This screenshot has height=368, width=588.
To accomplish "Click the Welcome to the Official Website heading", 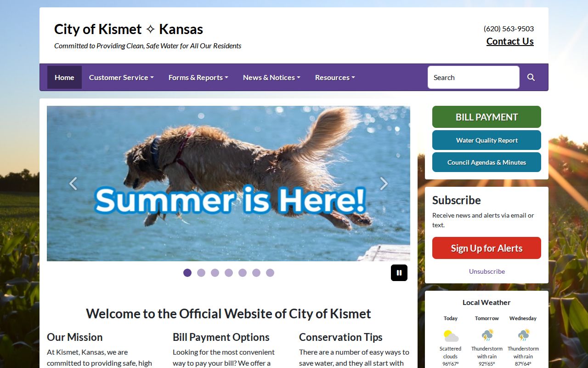I will [228, 314].
